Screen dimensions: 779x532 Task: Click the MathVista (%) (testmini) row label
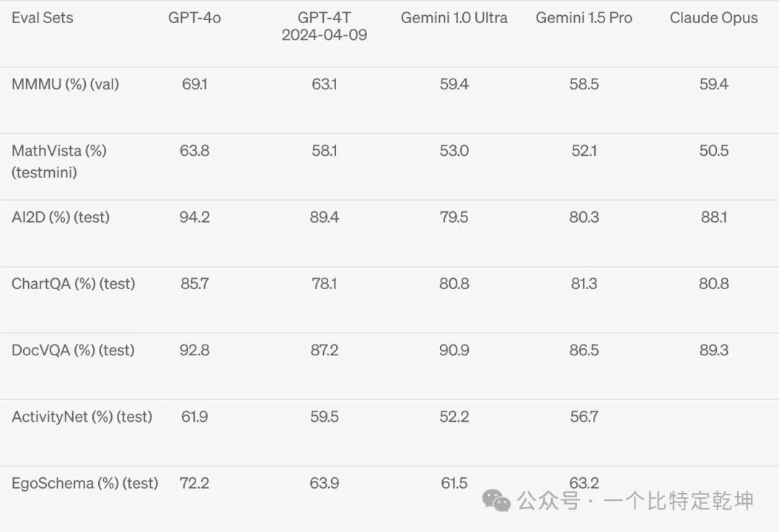[x=59, y=161]
